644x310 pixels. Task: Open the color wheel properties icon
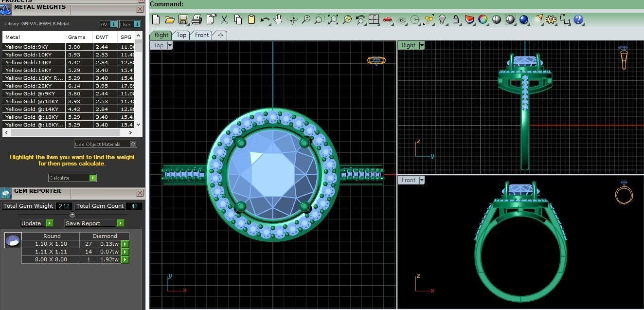(483, 19)
